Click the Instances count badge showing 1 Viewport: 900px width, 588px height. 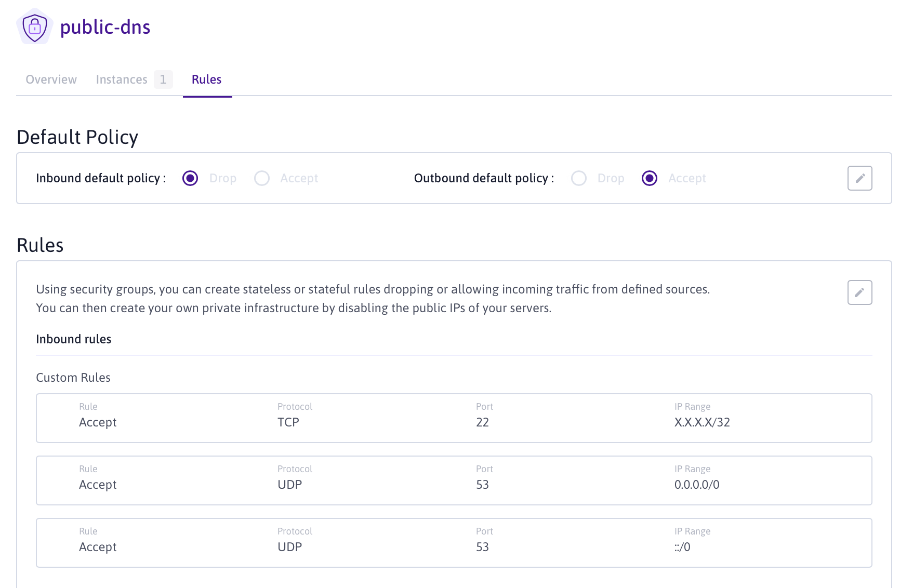pos(163,79)
